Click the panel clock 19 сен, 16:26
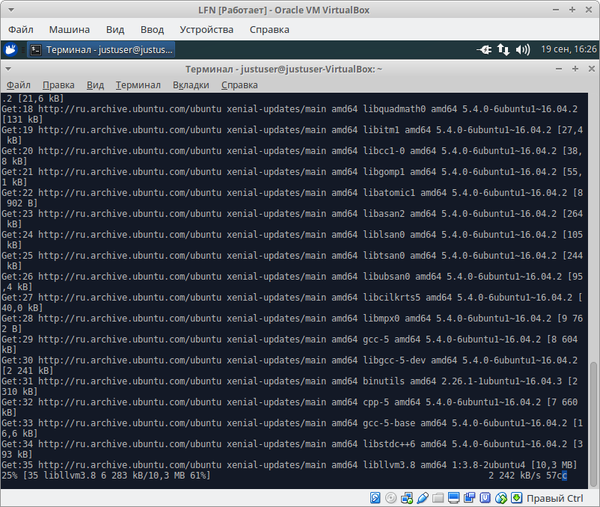This screenshot has height=507, width=600. tap(568, 49)
